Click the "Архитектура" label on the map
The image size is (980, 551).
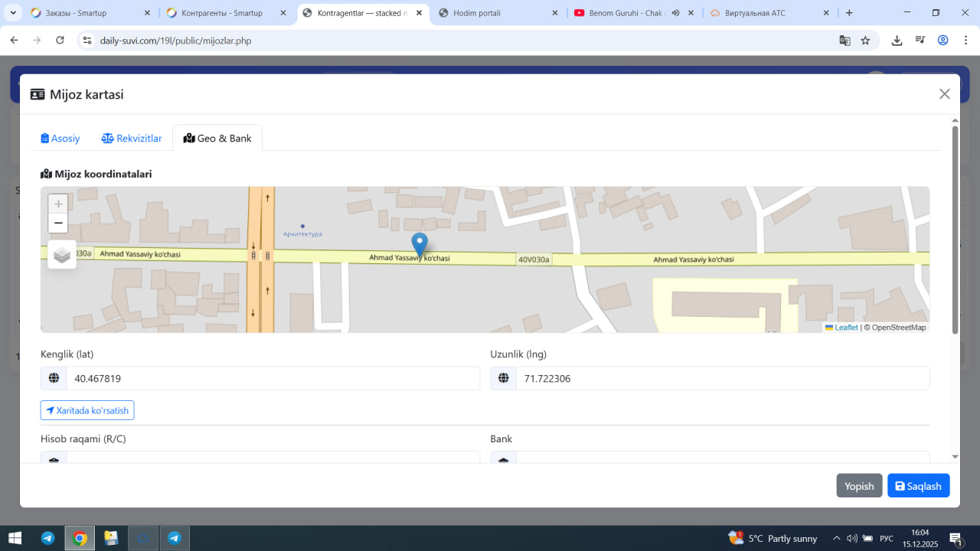coord(302,233)
